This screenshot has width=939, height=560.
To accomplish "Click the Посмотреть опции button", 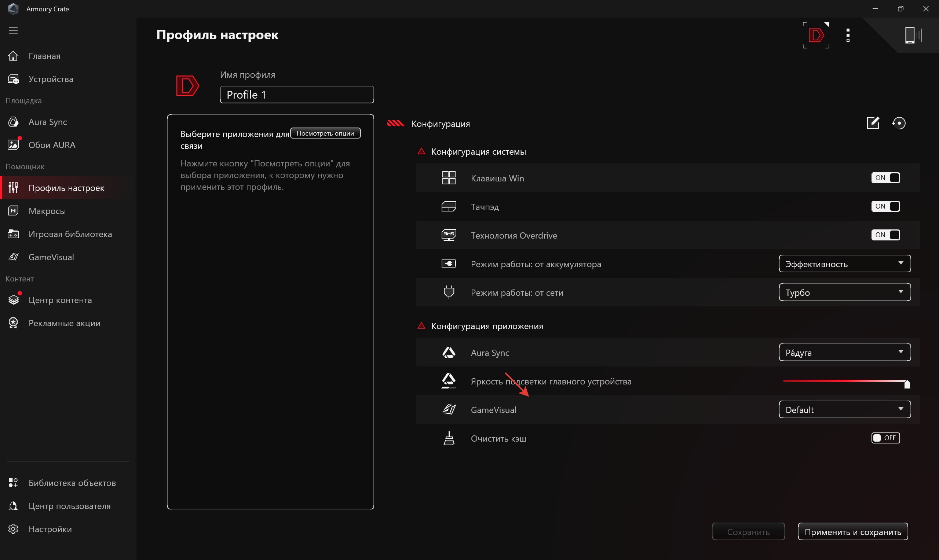I will 325,133.
